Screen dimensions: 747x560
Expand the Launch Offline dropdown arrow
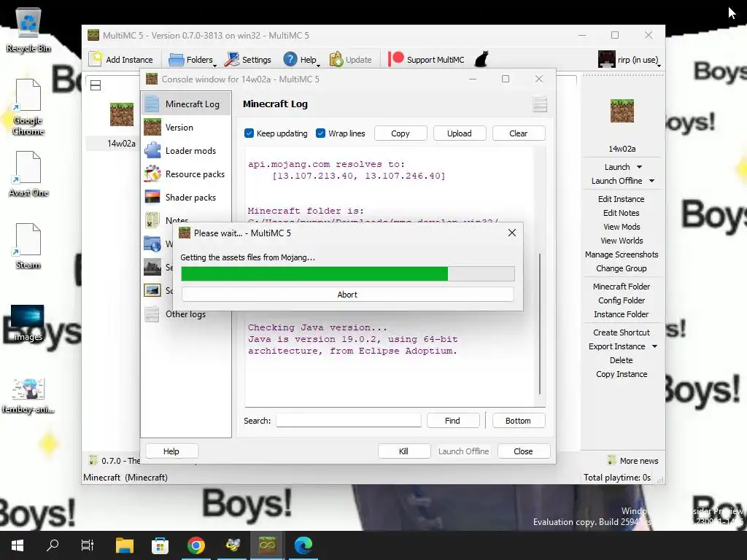pos(651,181)
